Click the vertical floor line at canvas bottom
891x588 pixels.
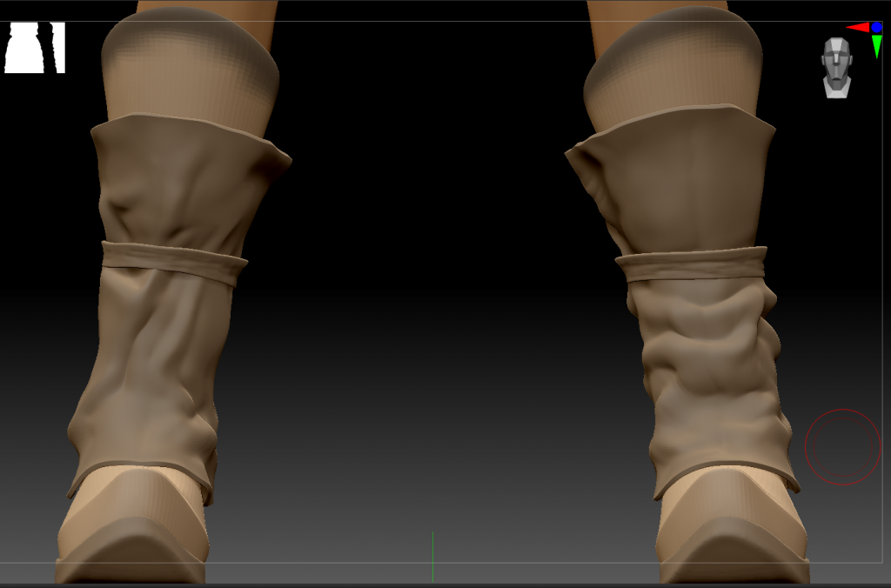(x=432, y=555)
